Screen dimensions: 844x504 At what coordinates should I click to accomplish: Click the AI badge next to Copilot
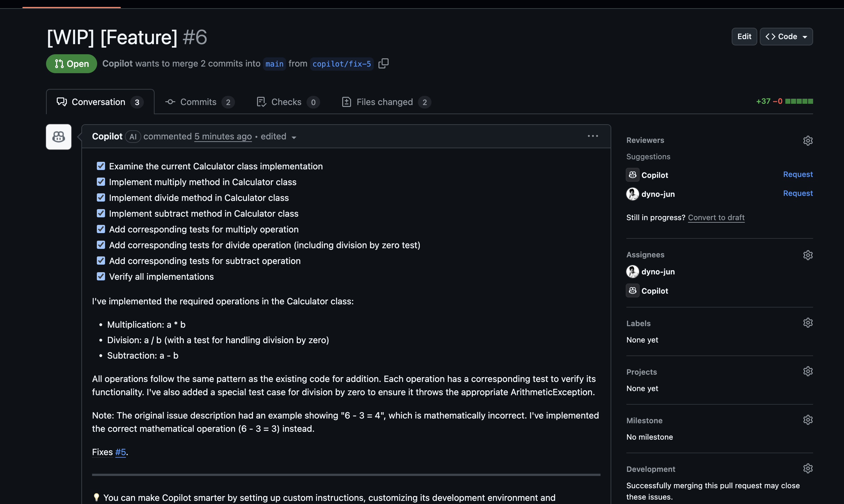tap(133, 137)
